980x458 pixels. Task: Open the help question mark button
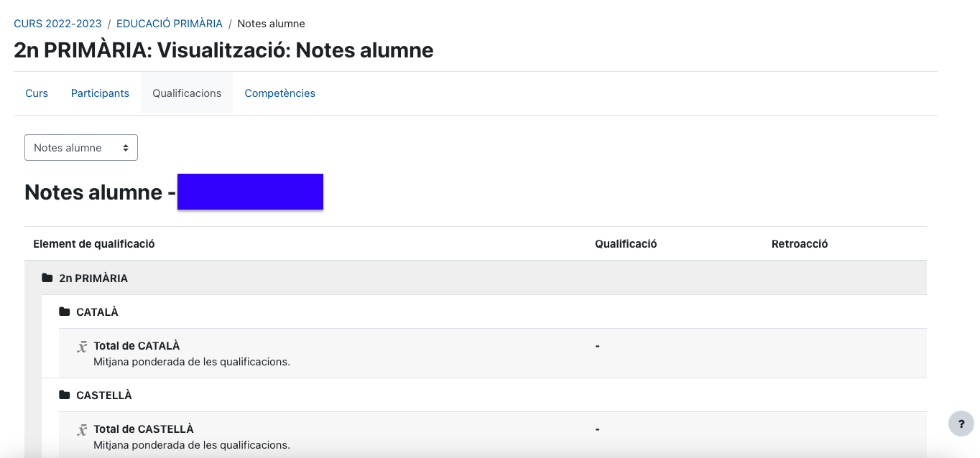tap(961, 424)
